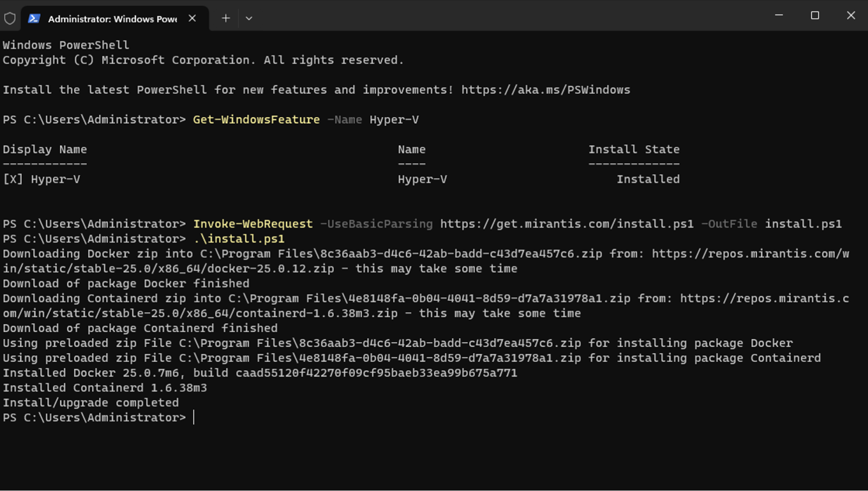Maximize the terminal window
868x491 pixels.
(815, 15)
